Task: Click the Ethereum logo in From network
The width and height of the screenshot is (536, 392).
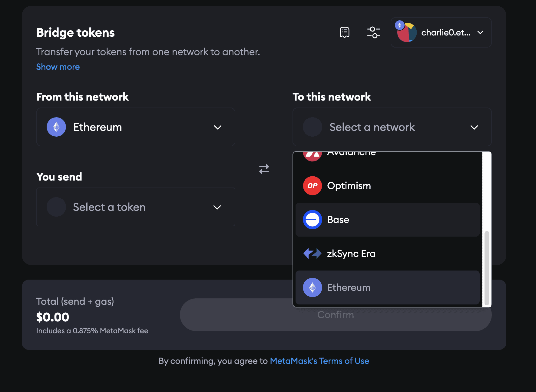Action: click(x=56, y=127)
